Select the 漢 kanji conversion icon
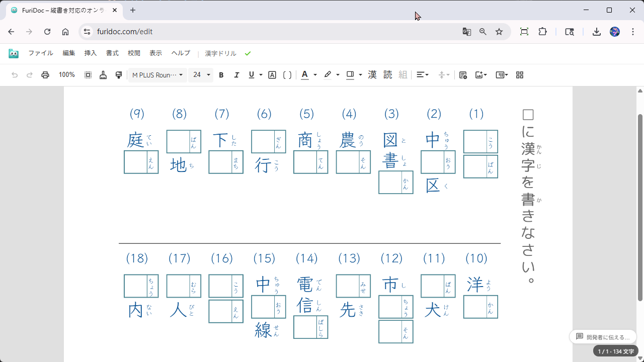The width and height of the screenshot is (644, 362). click(x=372, y=74)
